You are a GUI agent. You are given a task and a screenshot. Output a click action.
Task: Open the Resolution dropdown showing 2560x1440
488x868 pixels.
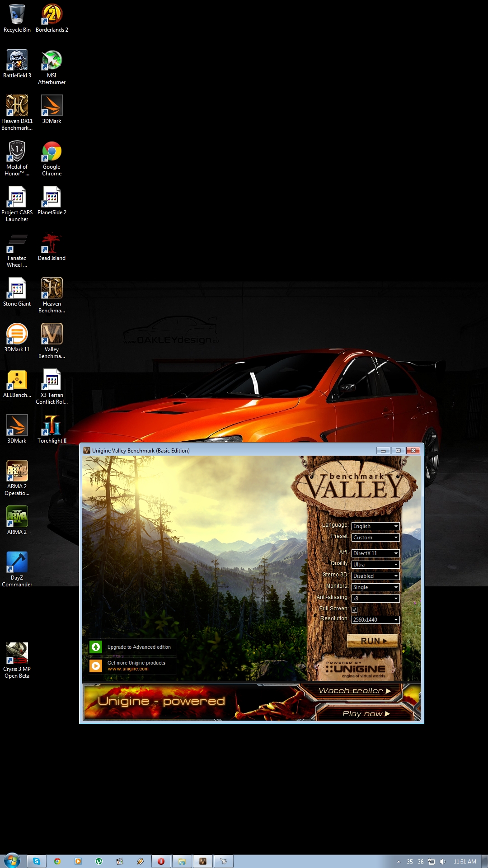[375, 620]
